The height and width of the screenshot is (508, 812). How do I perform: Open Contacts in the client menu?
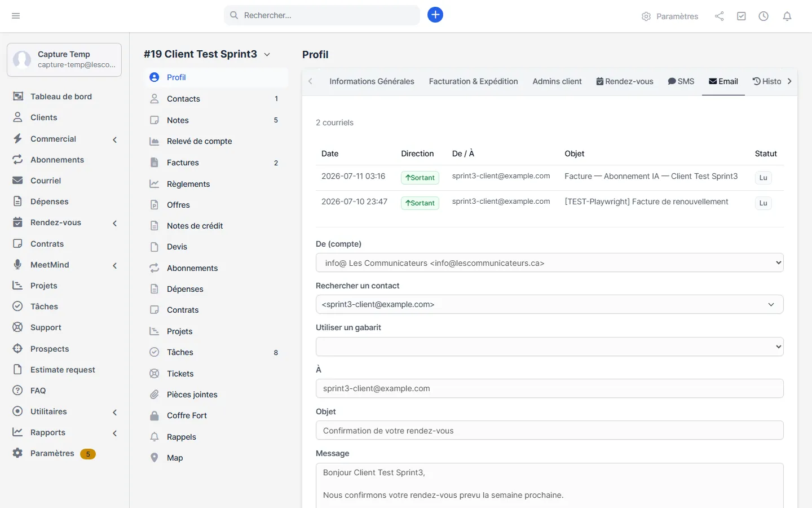(216, 99)
